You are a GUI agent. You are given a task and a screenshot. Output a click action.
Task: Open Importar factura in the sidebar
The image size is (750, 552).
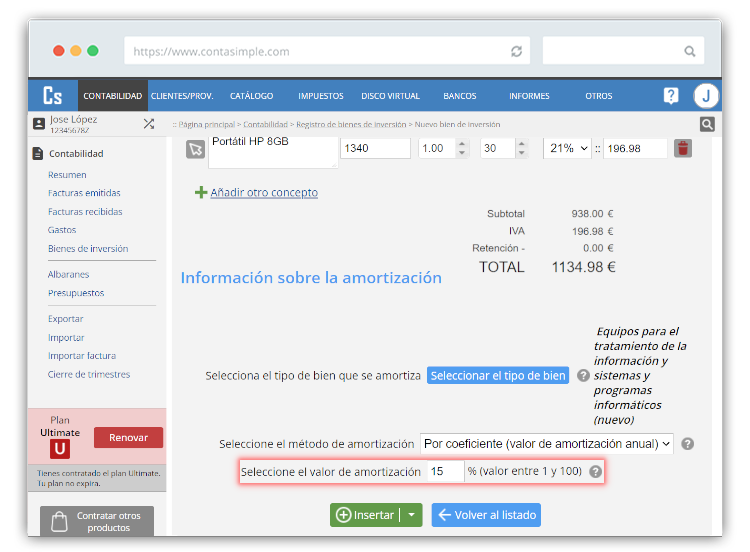pos(82,355)
